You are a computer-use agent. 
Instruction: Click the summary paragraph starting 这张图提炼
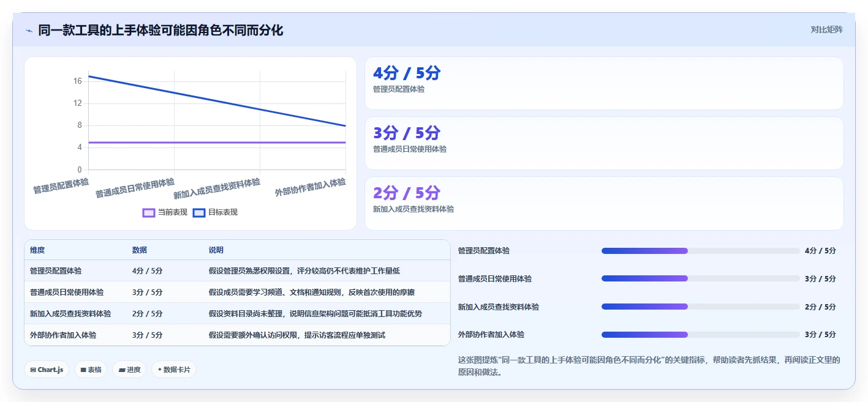click(649, 366)
